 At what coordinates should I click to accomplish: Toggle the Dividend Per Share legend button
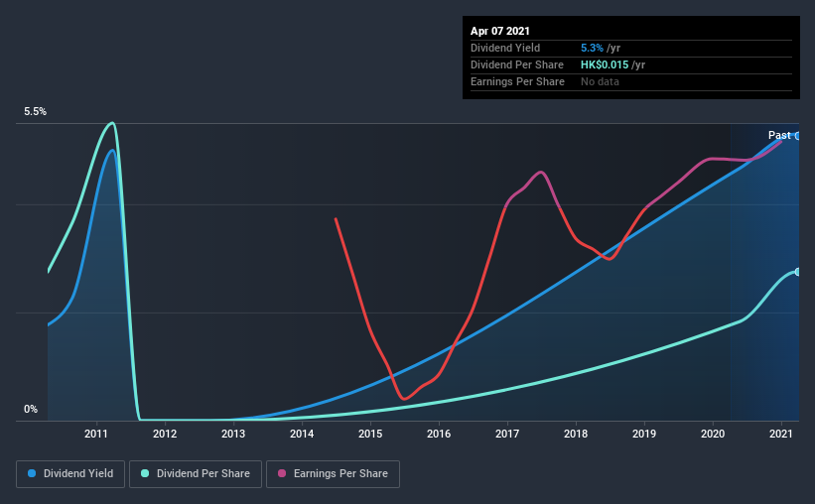click(x=196, y=474)
